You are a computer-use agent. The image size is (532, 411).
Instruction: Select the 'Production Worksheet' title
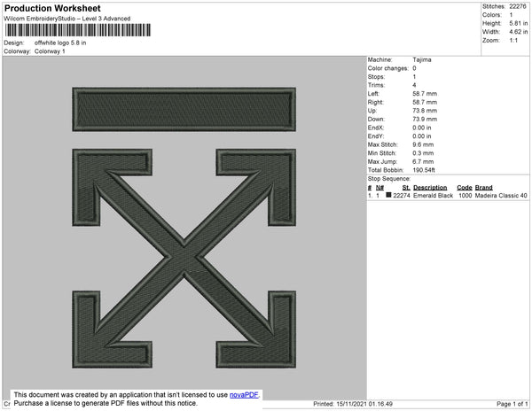pyautogui.click(x=52, y=8)
